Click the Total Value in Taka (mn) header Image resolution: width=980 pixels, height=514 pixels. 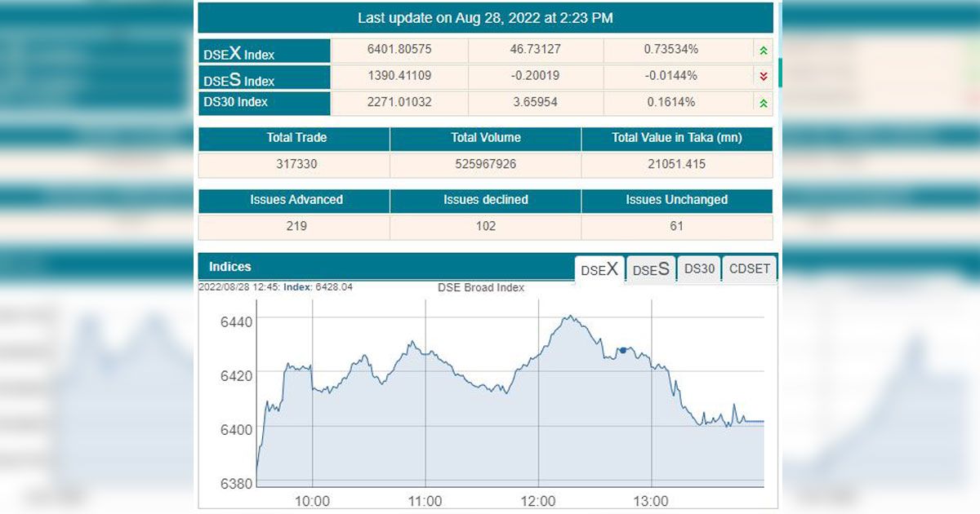coord(677,138)
